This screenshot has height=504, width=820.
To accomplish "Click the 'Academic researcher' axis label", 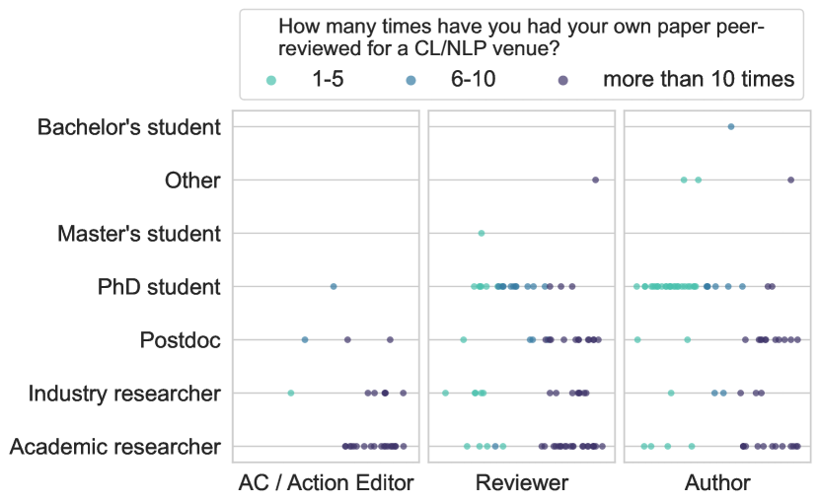I will [115, 447].
